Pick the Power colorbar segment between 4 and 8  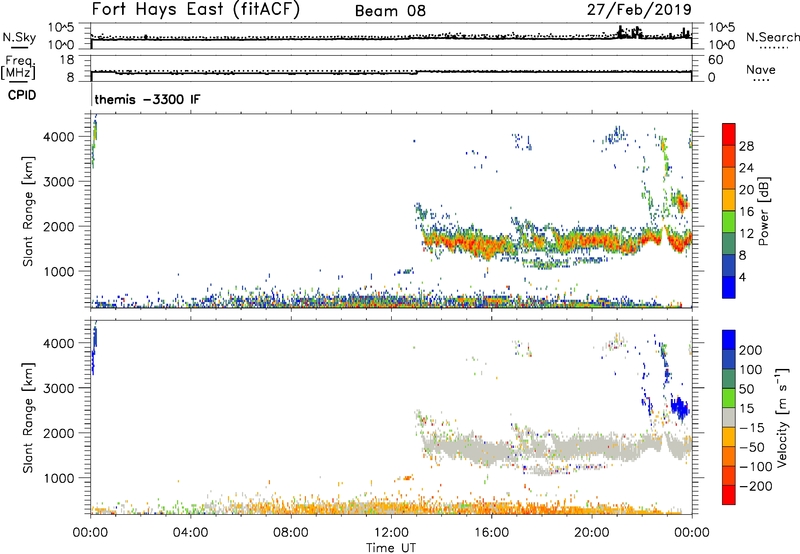point(729,265)
